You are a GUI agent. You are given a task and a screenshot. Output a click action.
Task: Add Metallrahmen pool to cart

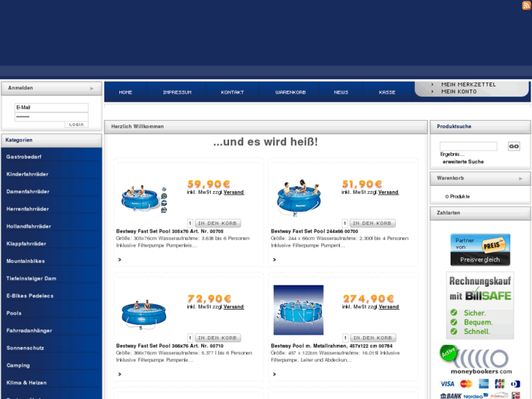(373, 338)
